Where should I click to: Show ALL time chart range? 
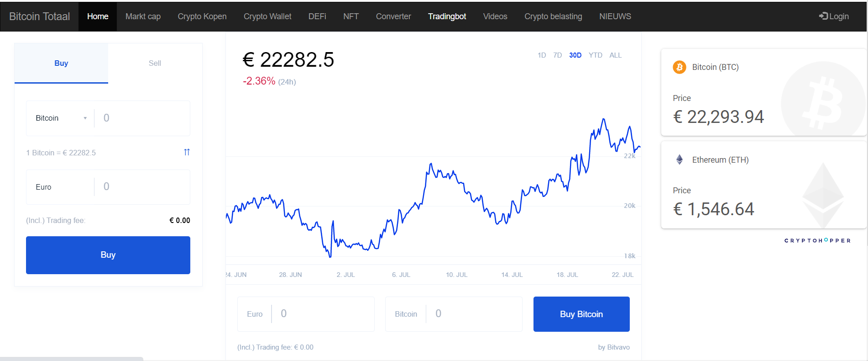615,55
